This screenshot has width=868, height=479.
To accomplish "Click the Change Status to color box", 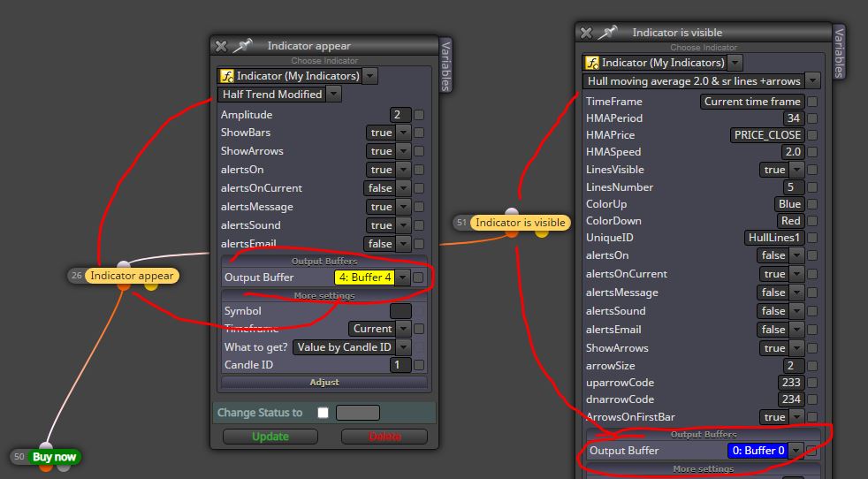I will 358,413.
